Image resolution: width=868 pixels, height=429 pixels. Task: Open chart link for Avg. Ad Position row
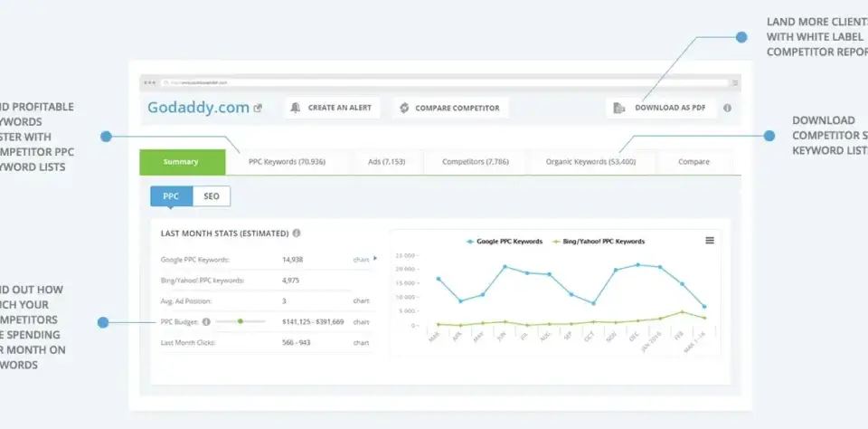(361, 301)
